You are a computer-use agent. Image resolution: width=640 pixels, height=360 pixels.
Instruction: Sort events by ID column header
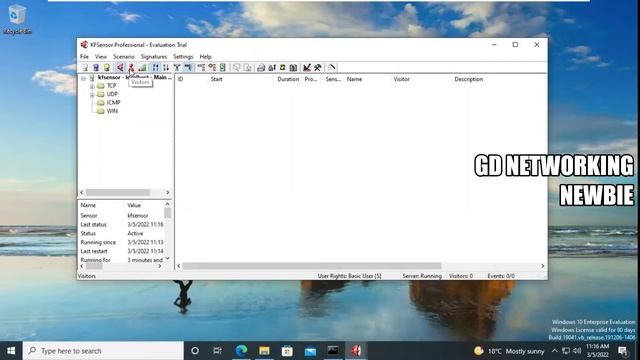[180, 79]
